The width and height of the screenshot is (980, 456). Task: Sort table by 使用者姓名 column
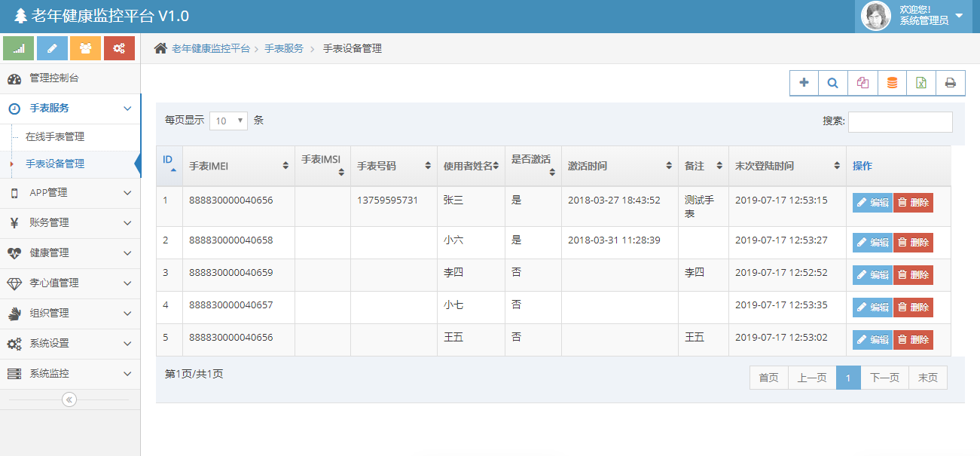coord(471,166)
